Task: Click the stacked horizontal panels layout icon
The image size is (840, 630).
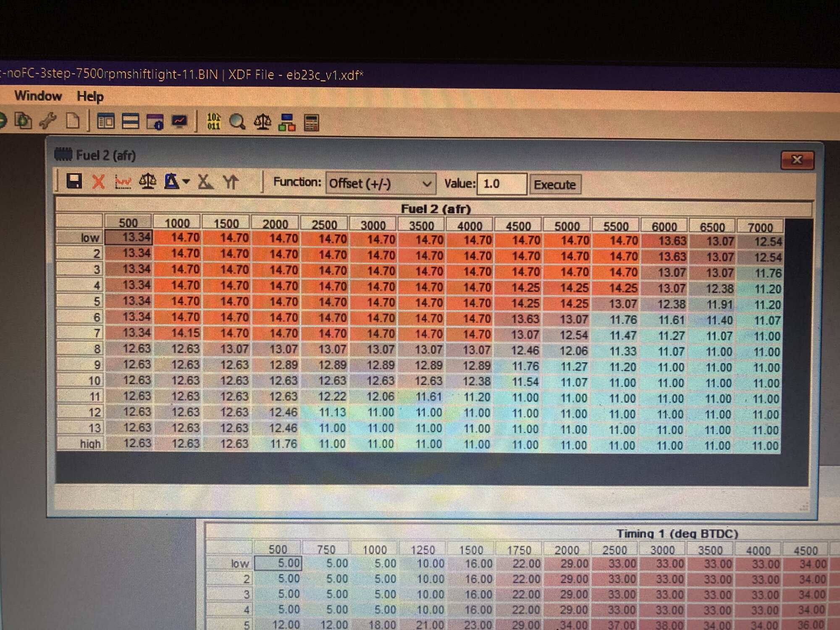Action: click(x=130, y=122)
